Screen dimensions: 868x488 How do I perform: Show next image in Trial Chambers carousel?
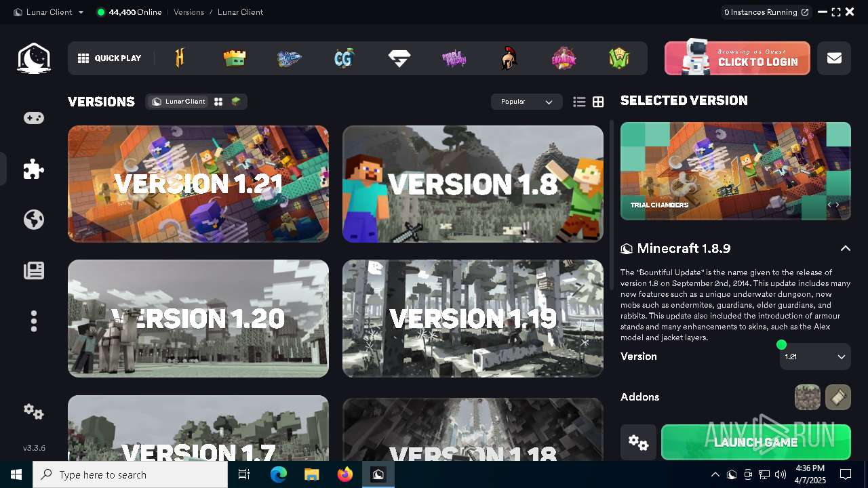837,205
